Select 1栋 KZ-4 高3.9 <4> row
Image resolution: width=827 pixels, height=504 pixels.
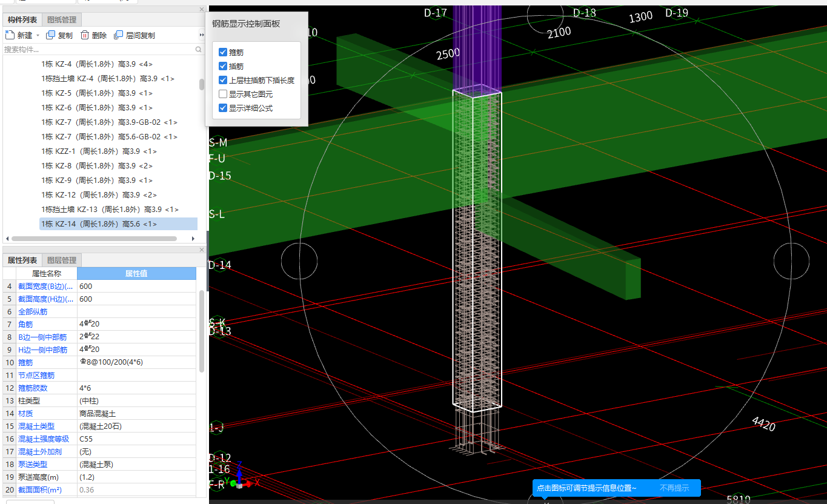pos(97,64)
